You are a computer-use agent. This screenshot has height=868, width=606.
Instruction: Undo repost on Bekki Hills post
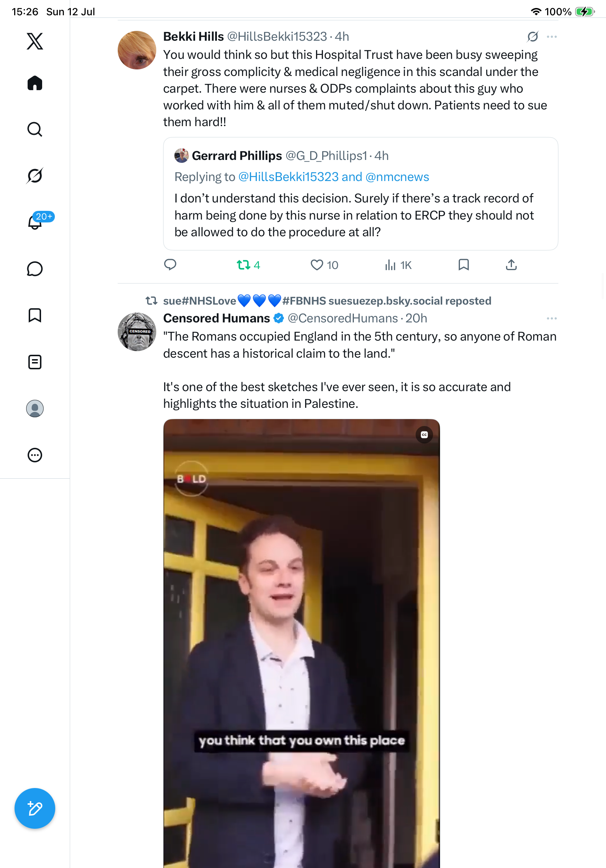248,265
